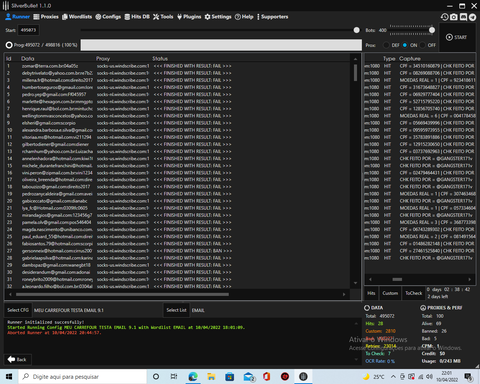Click the Capture column header
This screenshot has width=480, height=384.
tap(410, 58)
